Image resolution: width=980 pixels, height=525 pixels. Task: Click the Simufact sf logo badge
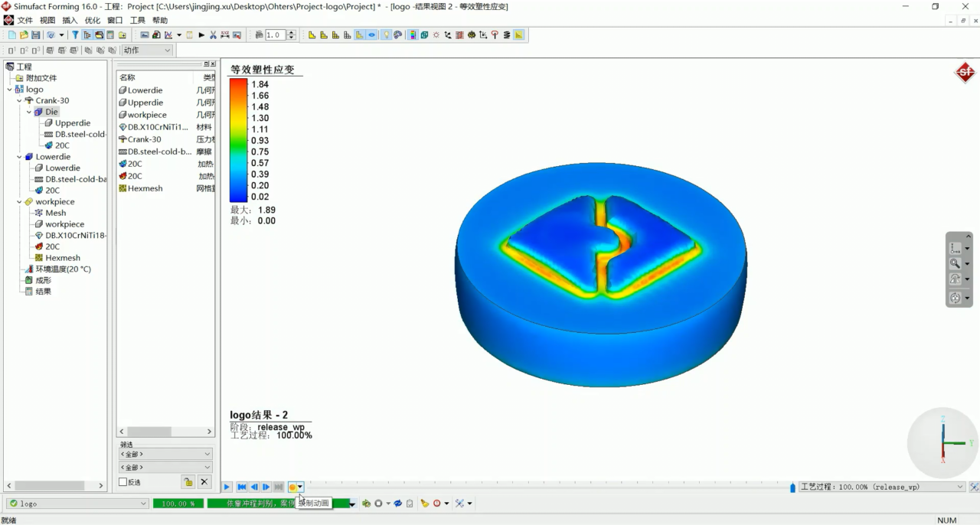click(x=965, y=73)
